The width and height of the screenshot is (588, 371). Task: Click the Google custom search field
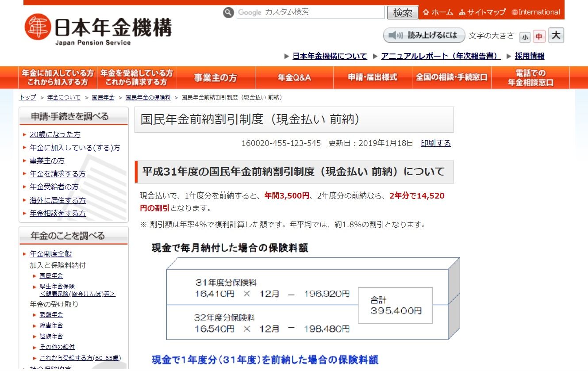[x=310, y=12]
